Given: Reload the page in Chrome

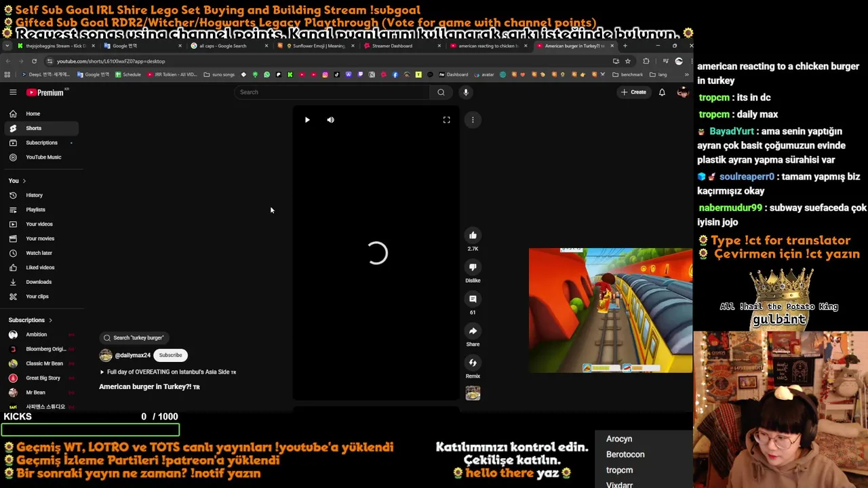Looking at the screenshot, I should point(34,61).
